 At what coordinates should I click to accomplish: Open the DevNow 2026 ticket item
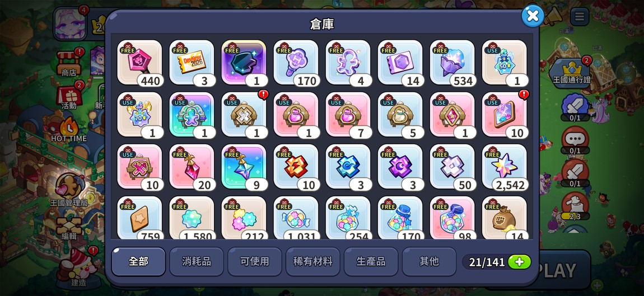(x=192, y=63)
